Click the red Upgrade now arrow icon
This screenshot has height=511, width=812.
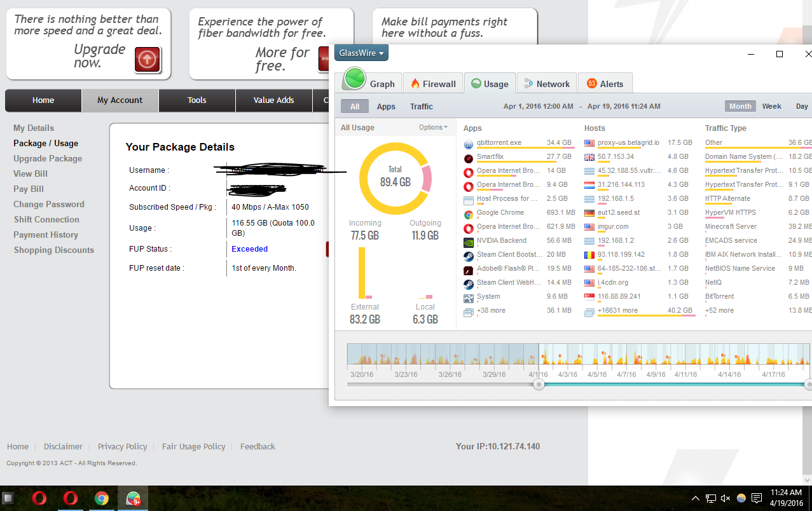(x=147, y=60)
